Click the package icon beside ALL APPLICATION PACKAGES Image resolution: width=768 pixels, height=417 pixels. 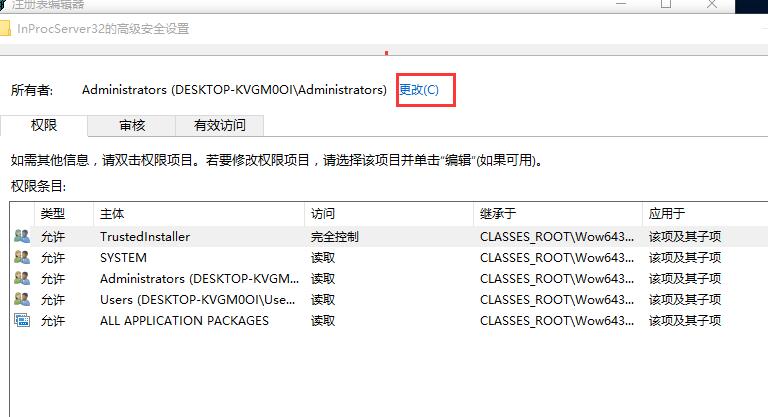tap(22, 320)
